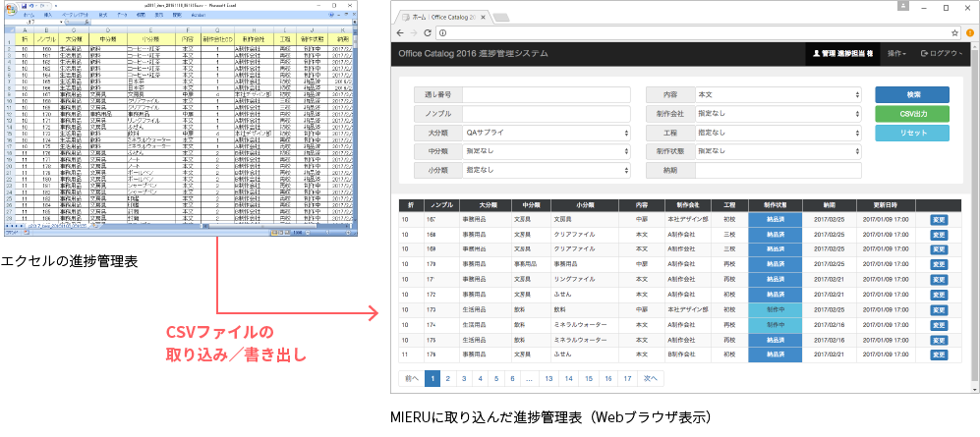Close the ホーム browser tab
Image resolution: width=980 pixels, height=437 pixels.
click(484, 17)
